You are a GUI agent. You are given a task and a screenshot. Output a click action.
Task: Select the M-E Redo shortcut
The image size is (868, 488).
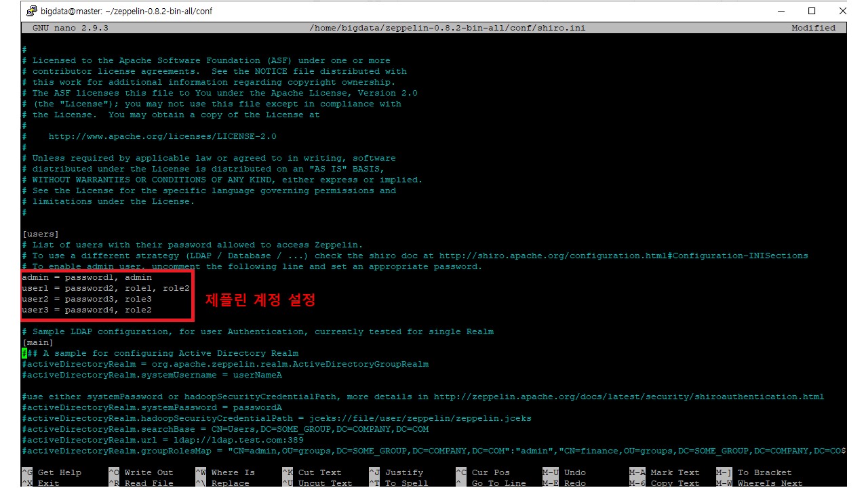[564, 483]
